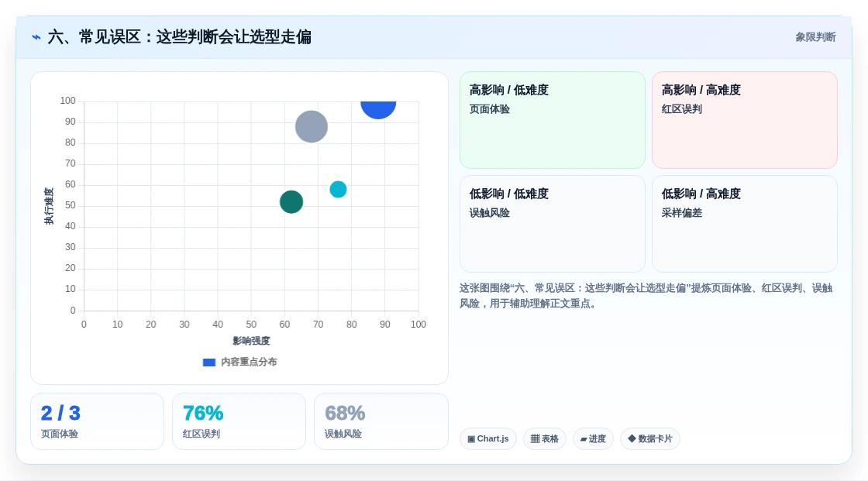
Task: Click the 进度 tag chip
Action: tap(593, 439)
